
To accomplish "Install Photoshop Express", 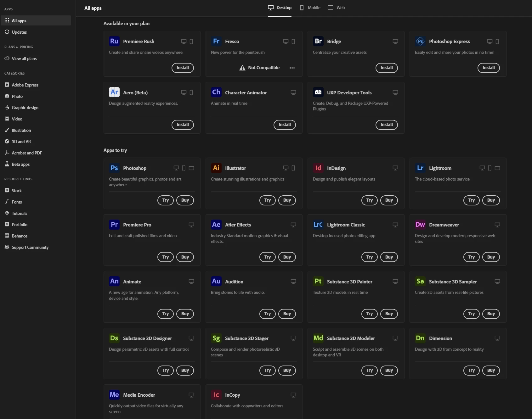I will click(x=489, y=68).
